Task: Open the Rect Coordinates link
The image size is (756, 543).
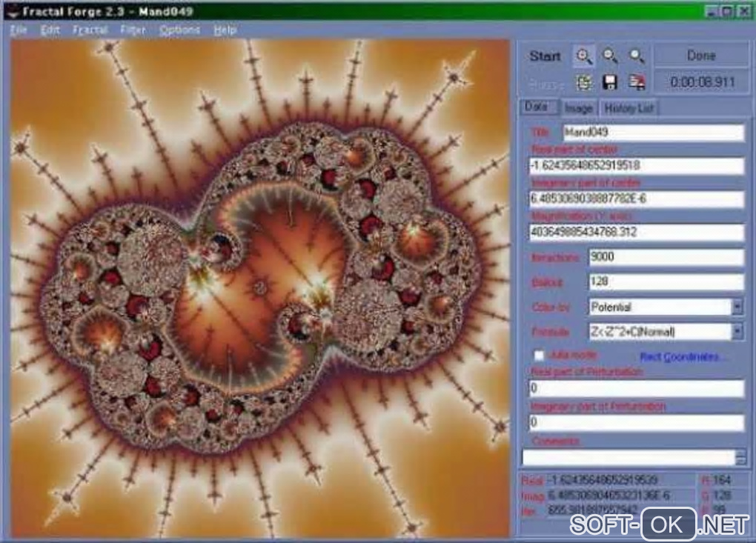Action: tap(680, 356)
